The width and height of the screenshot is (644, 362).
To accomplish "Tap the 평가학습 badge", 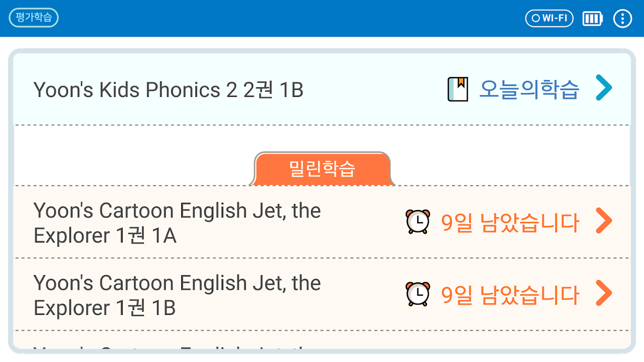I will point(34,18).
